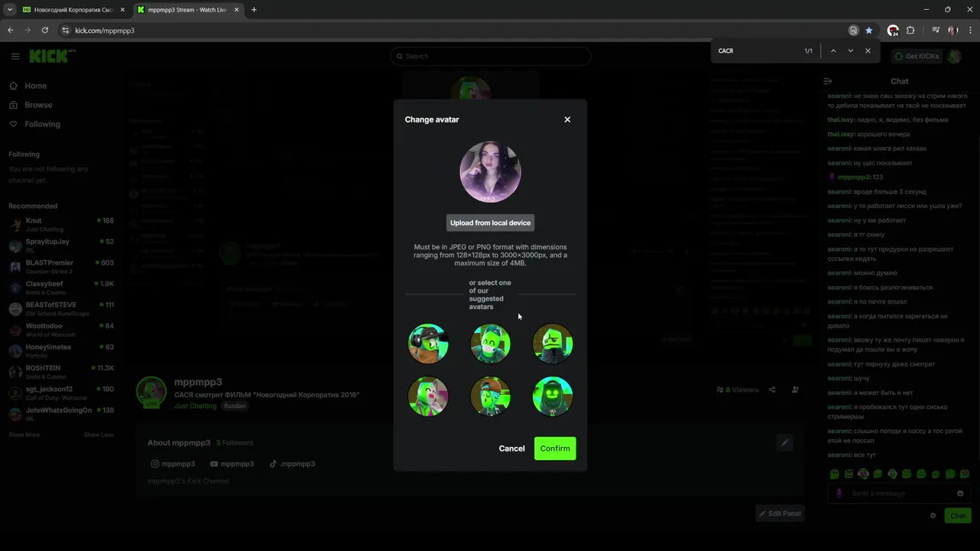This screenshot has width=980, height=551.
Task: Open the tab search dropdown arrow
Action: 9,10
